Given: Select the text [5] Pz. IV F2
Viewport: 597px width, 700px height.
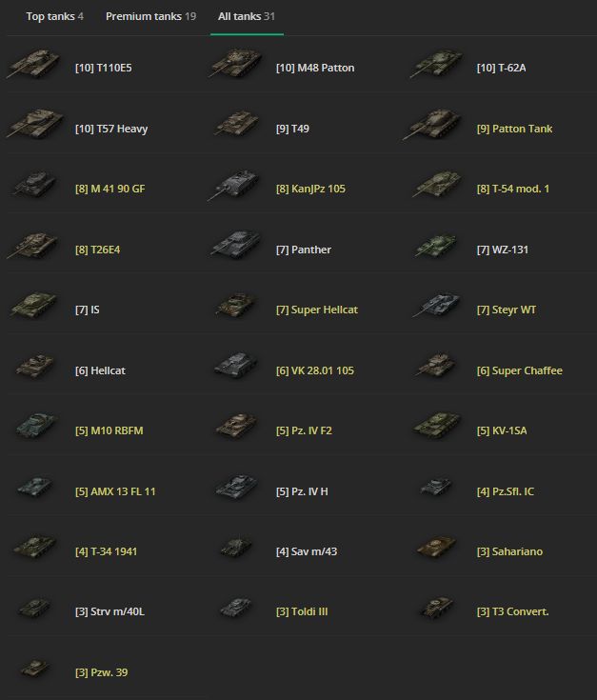Looking at the screenshot, I should click(x=304, y=430).
